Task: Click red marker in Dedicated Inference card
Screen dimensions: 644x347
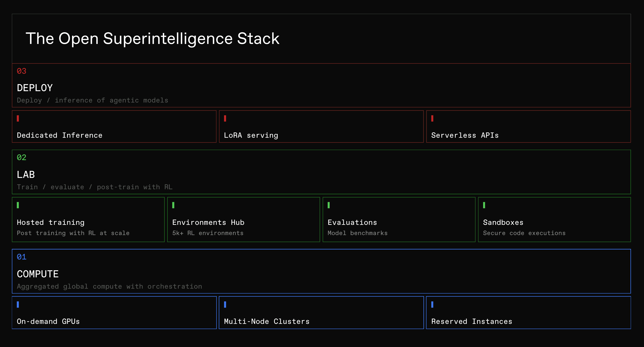Action: click(x=18, y=118)
